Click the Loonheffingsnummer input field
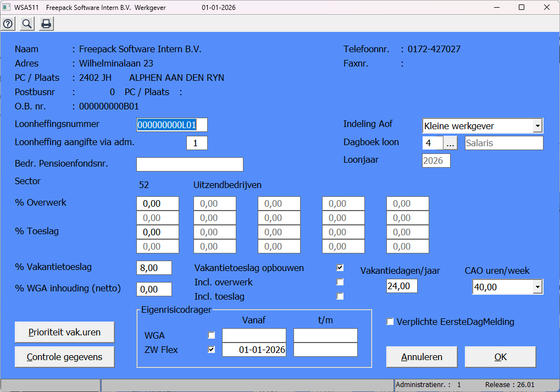The image size is (560, 392). (x=171, y=125)
